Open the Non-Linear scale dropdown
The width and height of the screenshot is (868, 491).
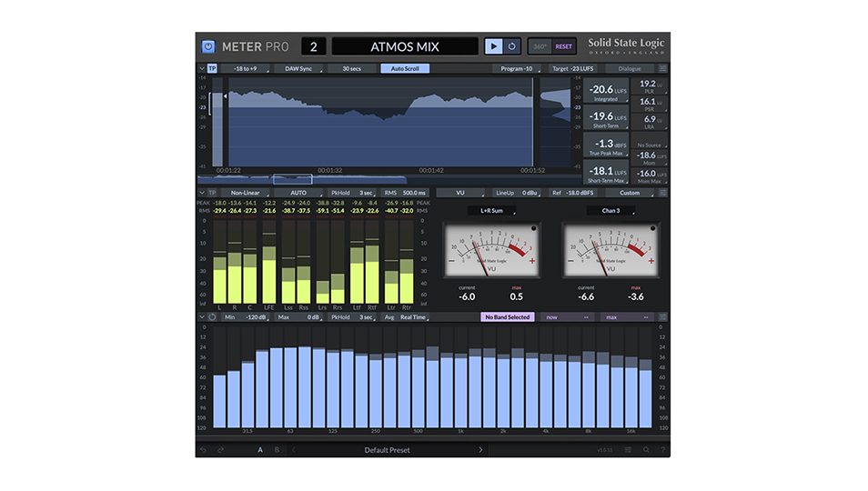(x=245, y=193)
